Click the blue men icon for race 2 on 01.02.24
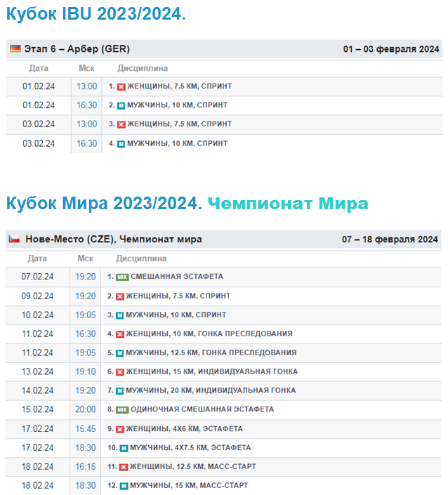448x495 pixels. [x=121, y=106]
